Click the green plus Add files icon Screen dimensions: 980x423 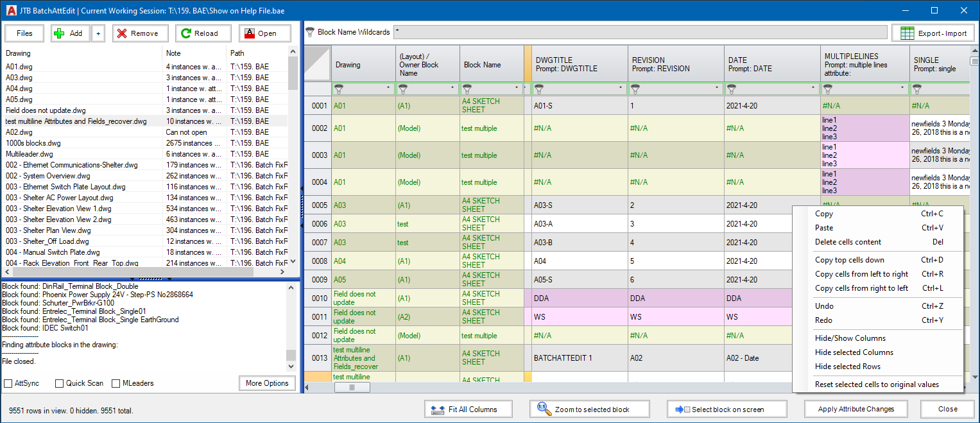point(60,33)
